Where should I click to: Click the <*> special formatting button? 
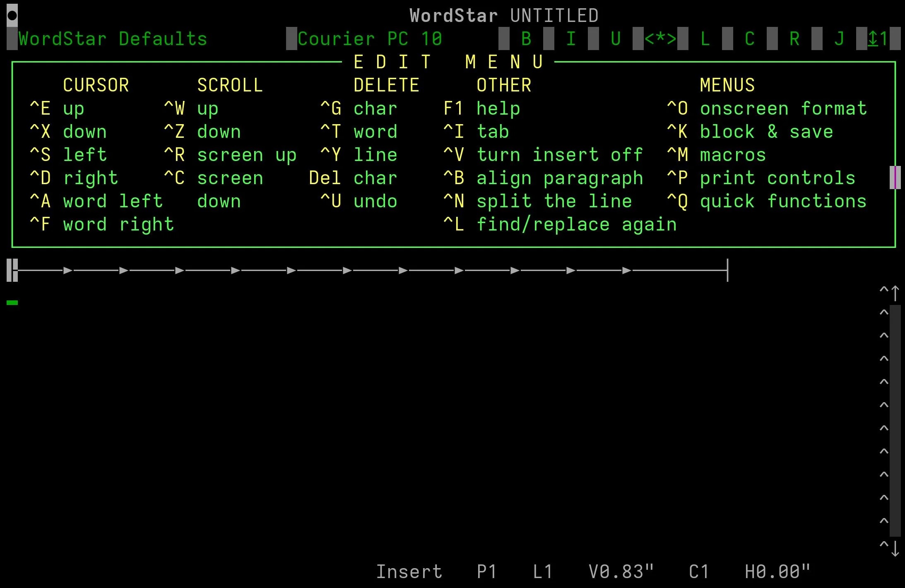tap(660, 39)
